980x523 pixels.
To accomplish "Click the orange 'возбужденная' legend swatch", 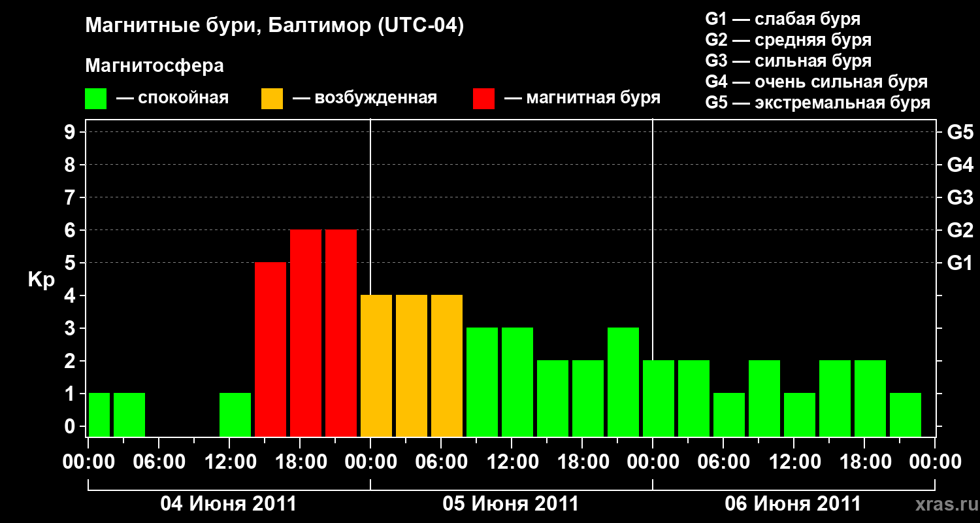I will (272, 99).
